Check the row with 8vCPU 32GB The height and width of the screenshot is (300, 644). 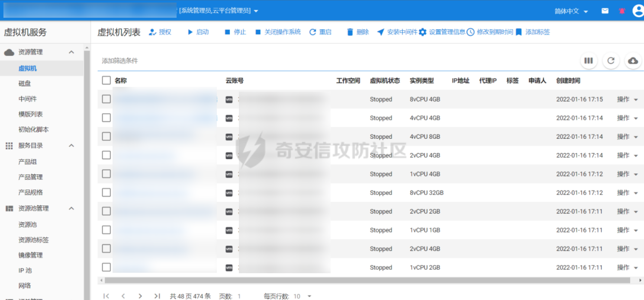pos(106,192)
